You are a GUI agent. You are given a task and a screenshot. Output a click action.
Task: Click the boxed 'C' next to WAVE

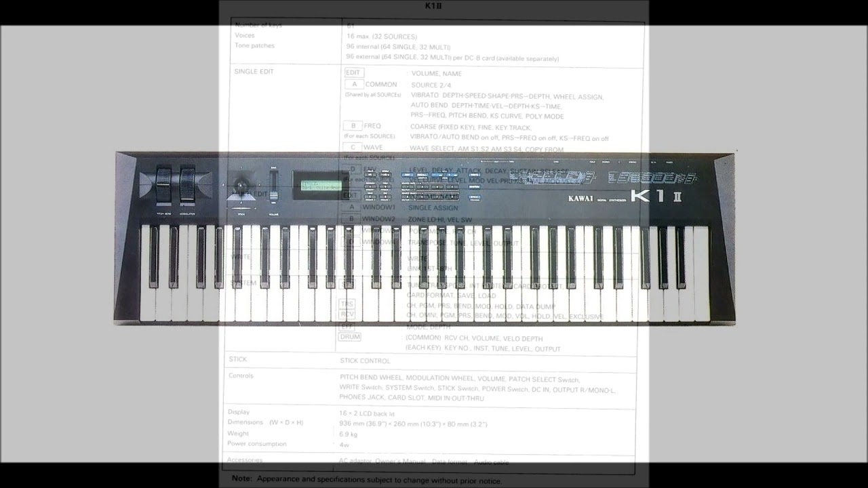353,147
